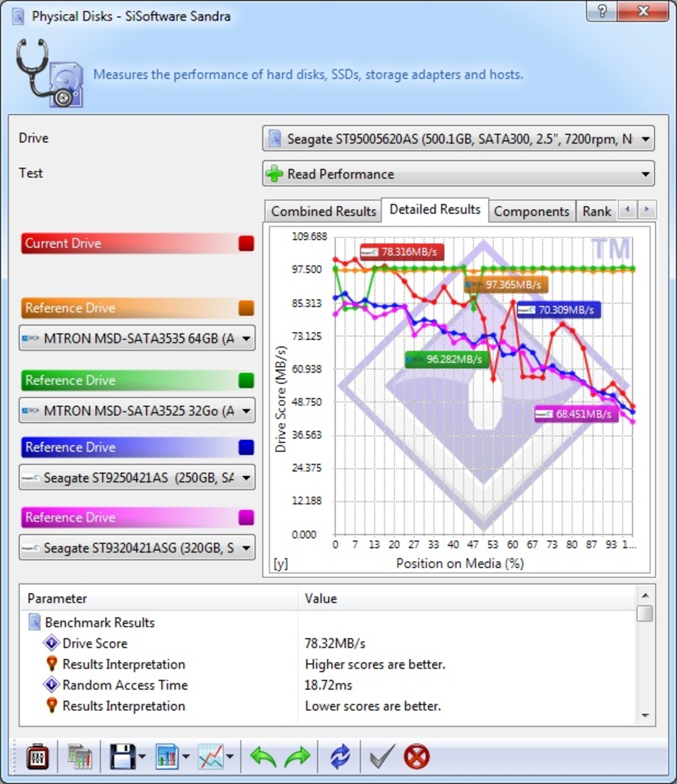The width and height of the screenshot is (677, 784).
Task: Click the red cancel circle icon
Action: (x=416, y=757)
